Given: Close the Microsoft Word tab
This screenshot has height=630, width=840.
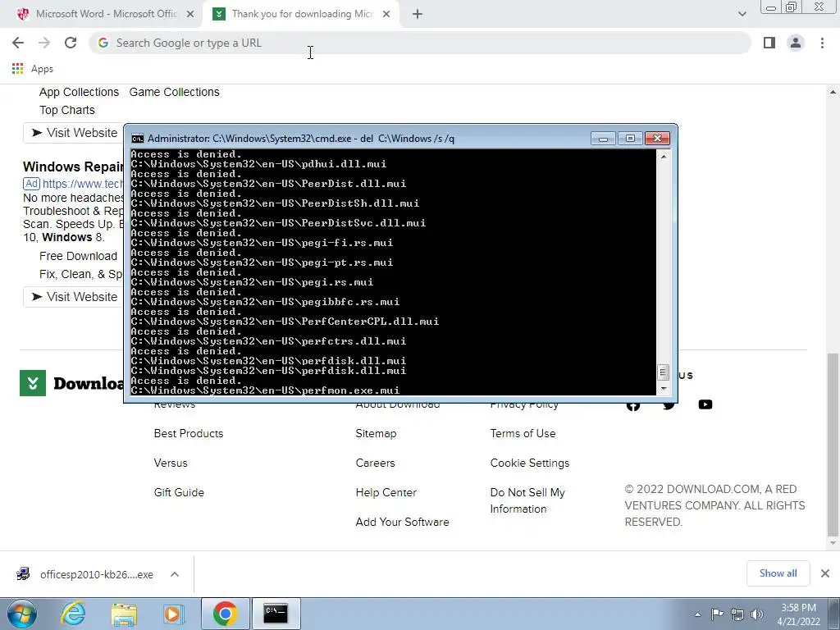Looking at the screenshot, I should click(x=190, y=15).
